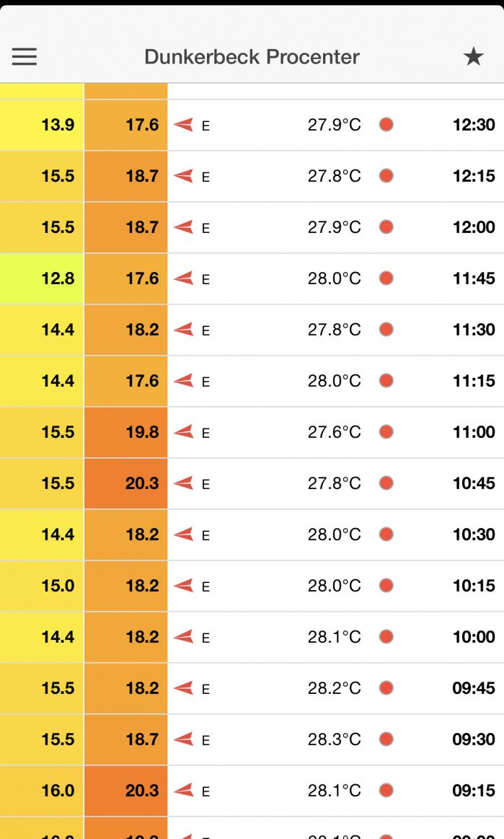This screenshot has height=839, width=504.
Task: Click the wind direction arrow at 11:00
Action: [x=183, y=432]
